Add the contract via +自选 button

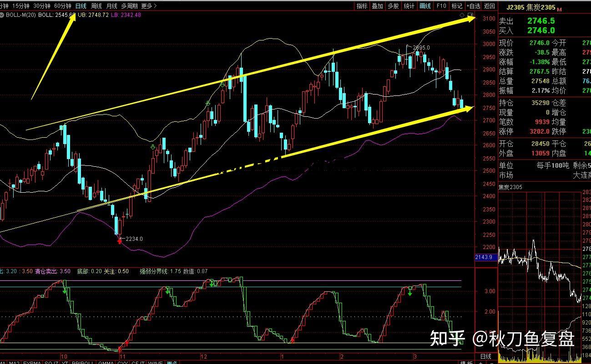click(x=473, y=6)
